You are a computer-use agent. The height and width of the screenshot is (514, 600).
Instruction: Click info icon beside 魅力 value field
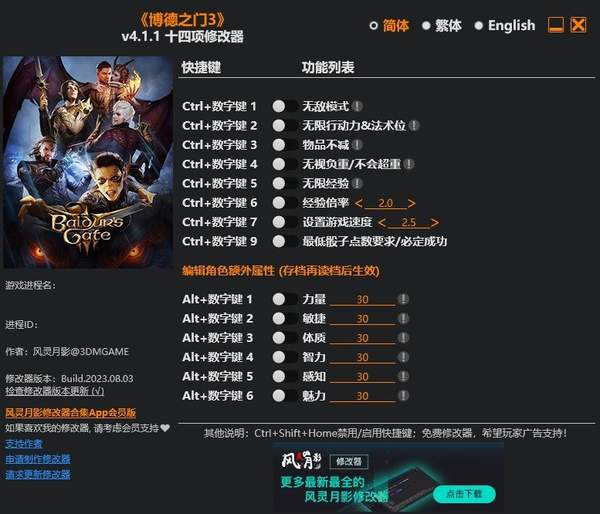(403, 396)
